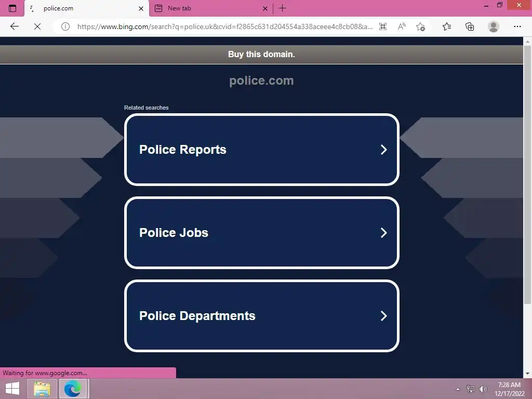This screenshot has height=399, width=532.
Task: Open the tab actions menu icon
Action: pyautogui.click(x=12, y=8)
